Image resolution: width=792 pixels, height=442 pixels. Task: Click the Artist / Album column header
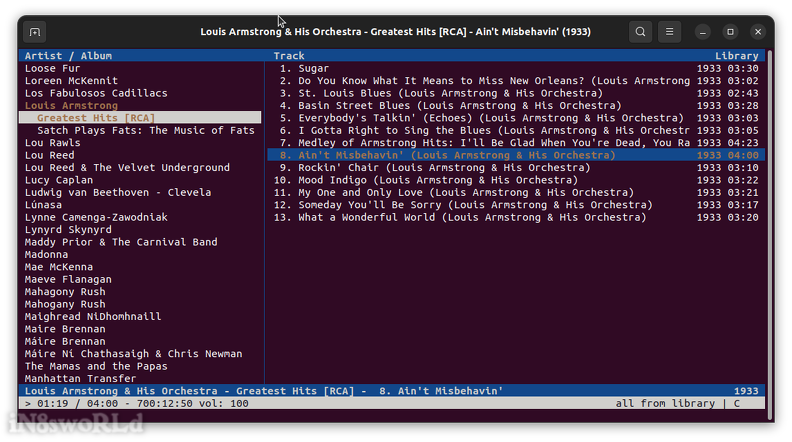[x=68, y=56]
